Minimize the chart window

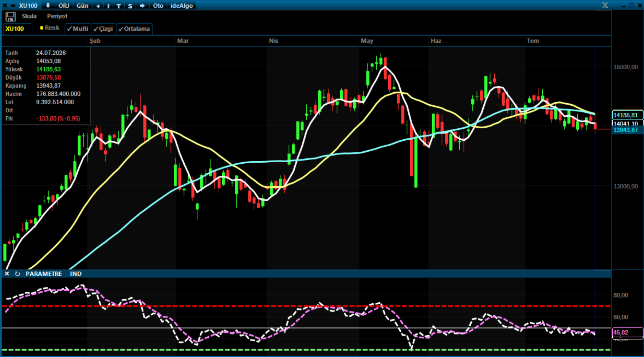click(x=623, y=5)
